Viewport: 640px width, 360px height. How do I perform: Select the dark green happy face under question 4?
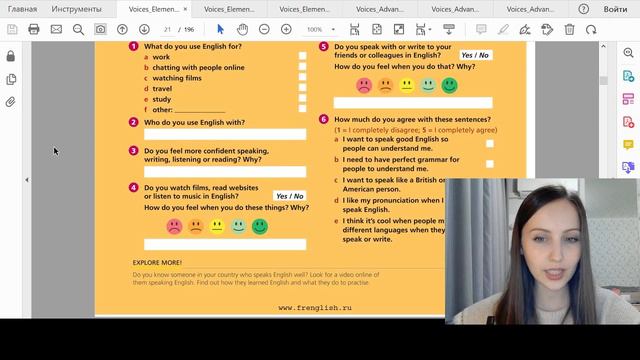(x=260, y=227)
